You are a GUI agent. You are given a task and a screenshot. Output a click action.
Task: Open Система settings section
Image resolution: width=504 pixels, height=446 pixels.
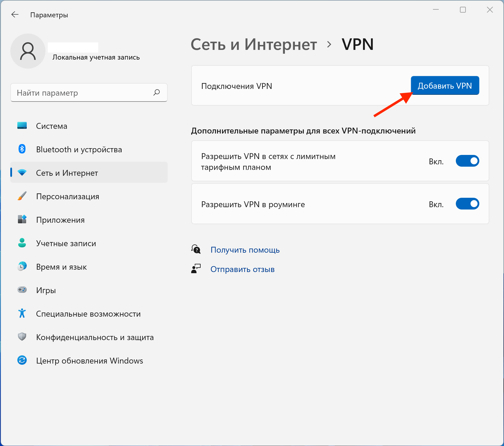52,126
